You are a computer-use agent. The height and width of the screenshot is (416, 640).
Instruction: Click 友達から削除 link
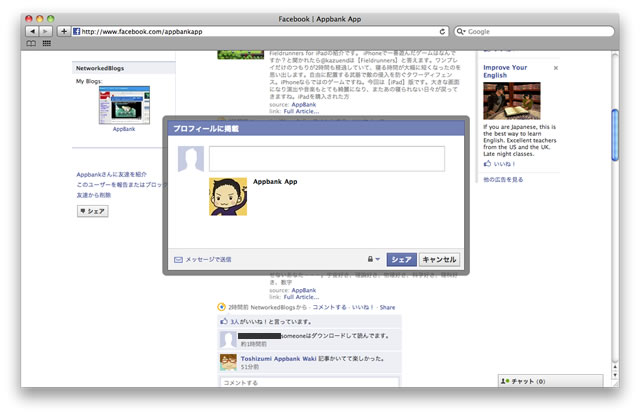93,195
